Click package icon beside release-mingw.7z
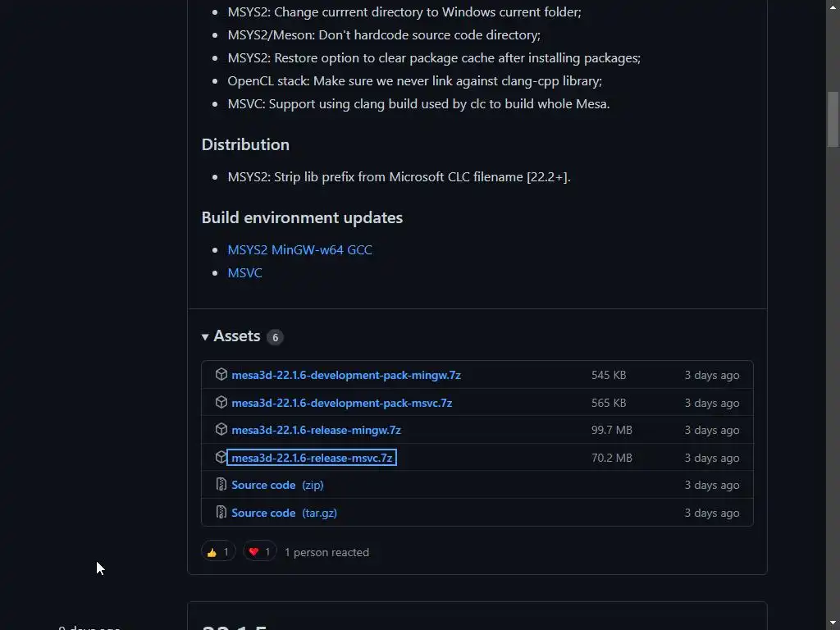Viewport: 840px width, 630px height. click(x=221, y=430)
